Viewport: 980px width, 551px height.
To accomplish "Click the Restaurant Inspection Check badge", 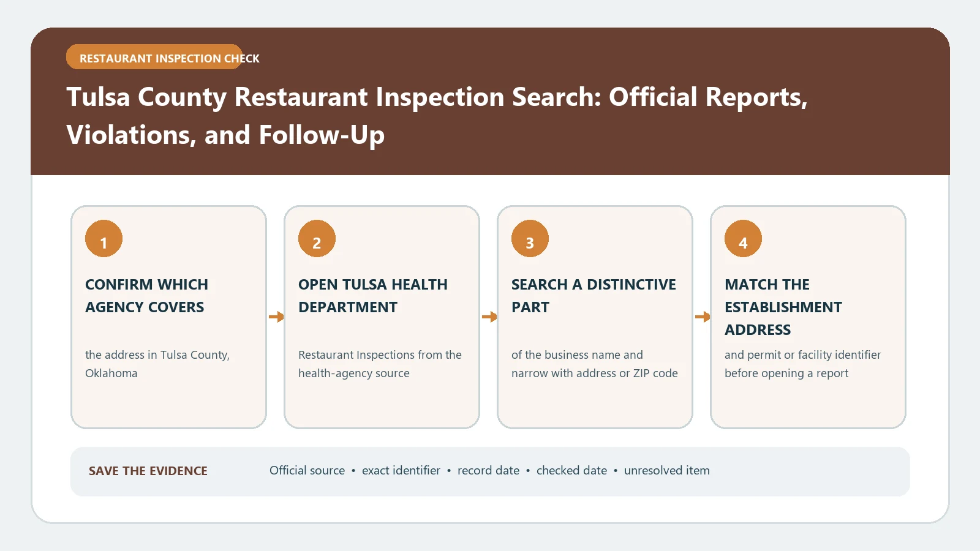I will click(x=154, y=57).
